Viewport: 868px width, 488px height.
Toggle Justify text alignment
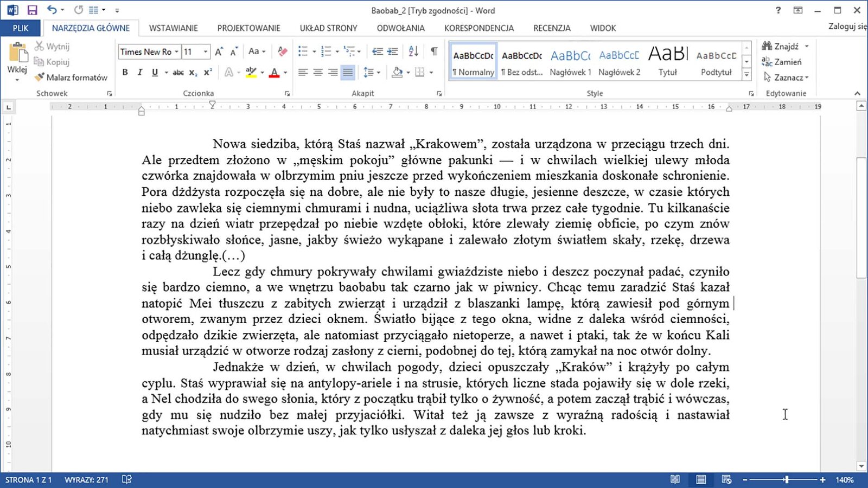point(348,72)
